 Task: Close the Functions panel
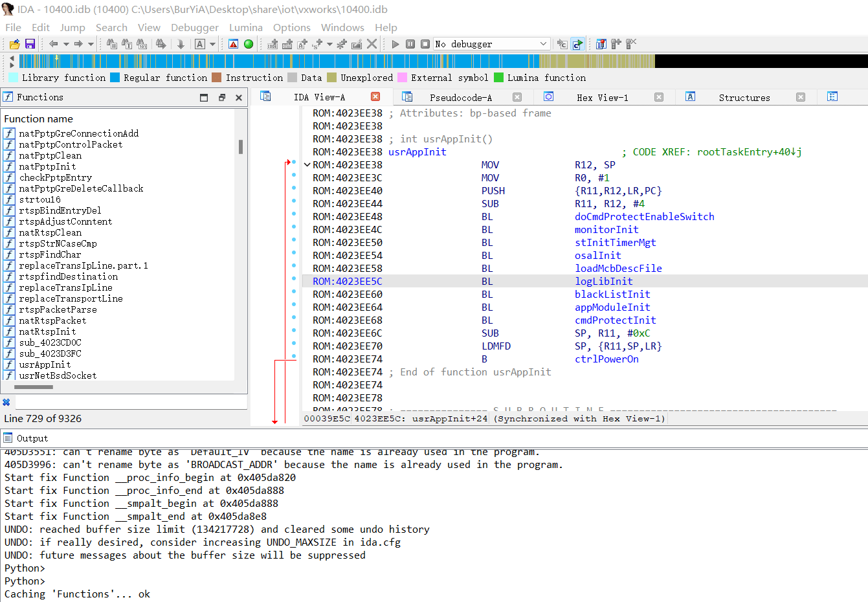[238, 97]
